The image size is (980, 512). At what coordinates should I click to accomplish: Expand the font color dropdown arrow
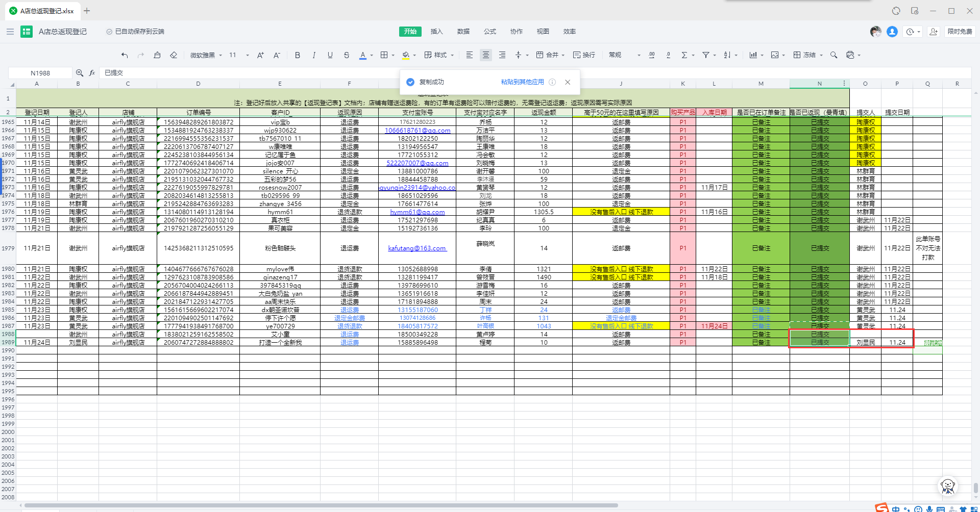372,55
